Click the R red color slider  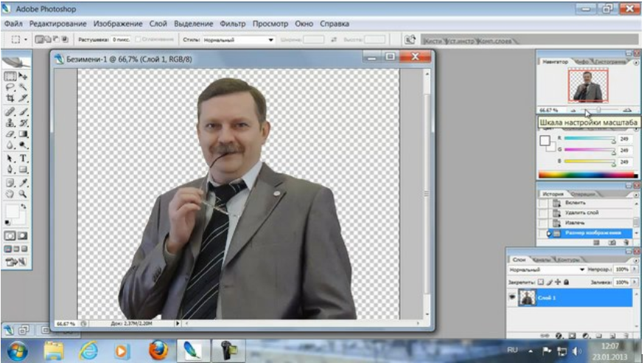coord(589,139)
